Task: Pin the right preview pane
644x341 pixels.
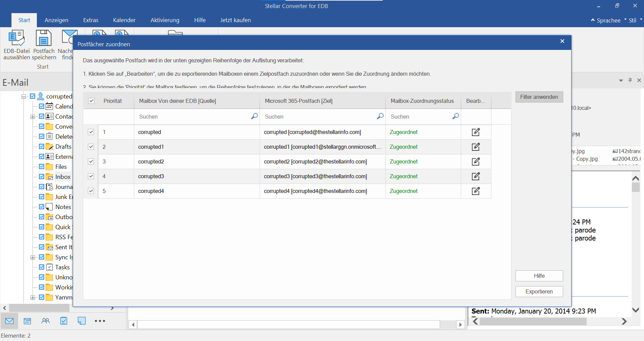Action: 630,80
